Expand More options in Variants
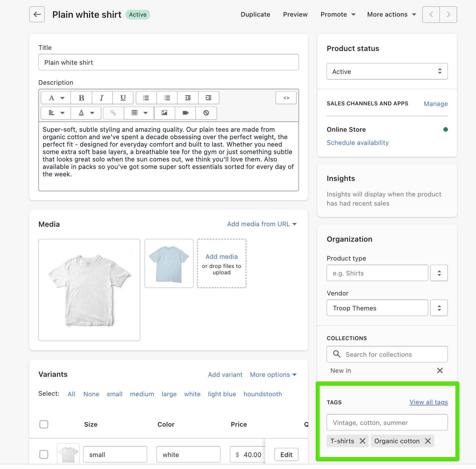Image resolution: width=476 pixels, height=469 pixels. 273,375
